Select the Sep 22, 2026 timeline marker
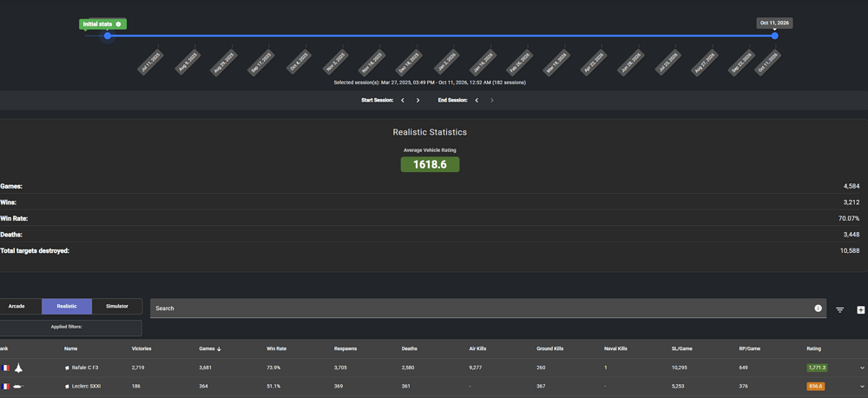The image size is (868, 398). click(x=742, y=62)
